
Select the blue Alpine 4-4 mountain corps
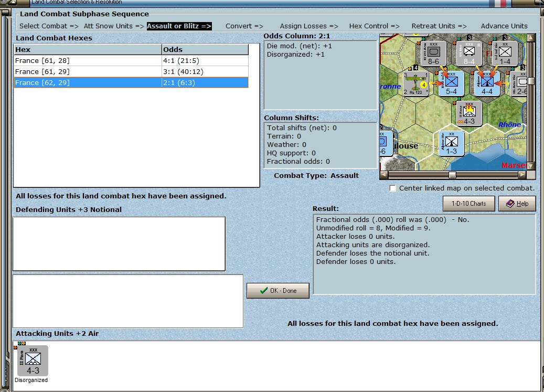(x=487, y=83)
